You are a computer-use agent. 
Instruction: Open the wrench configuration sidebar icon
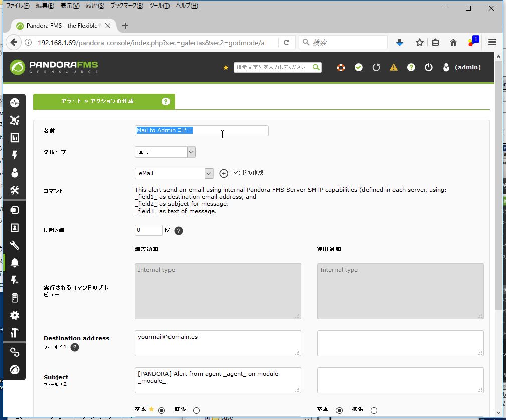click(x=15, y=245)
